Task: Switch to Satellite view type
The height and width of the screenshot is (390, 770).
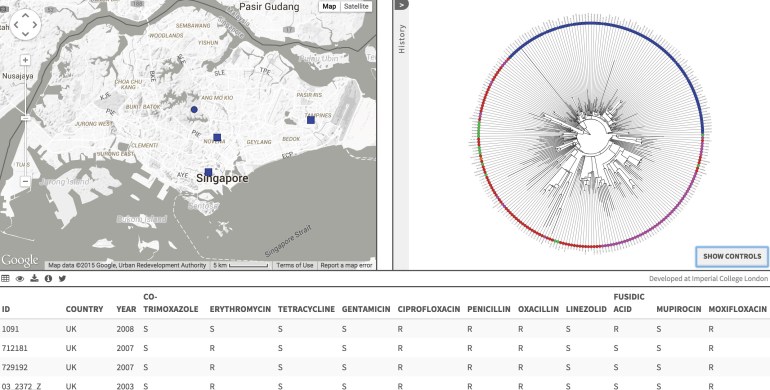Action: (356, 6)
